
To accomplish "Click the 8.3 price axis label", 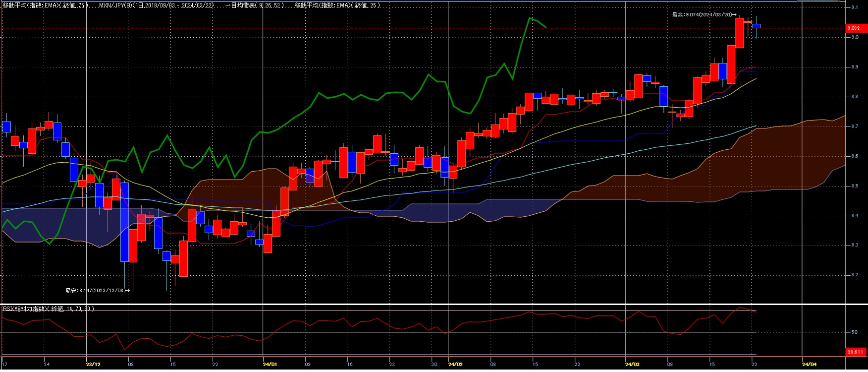I will pos(855,245).
